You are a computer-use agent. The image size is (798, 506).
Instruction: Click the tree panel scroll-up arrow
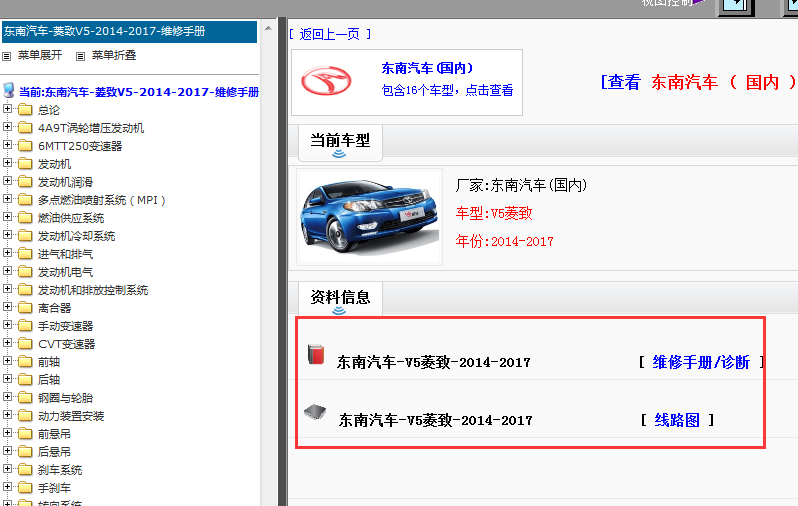pos(268,28)
